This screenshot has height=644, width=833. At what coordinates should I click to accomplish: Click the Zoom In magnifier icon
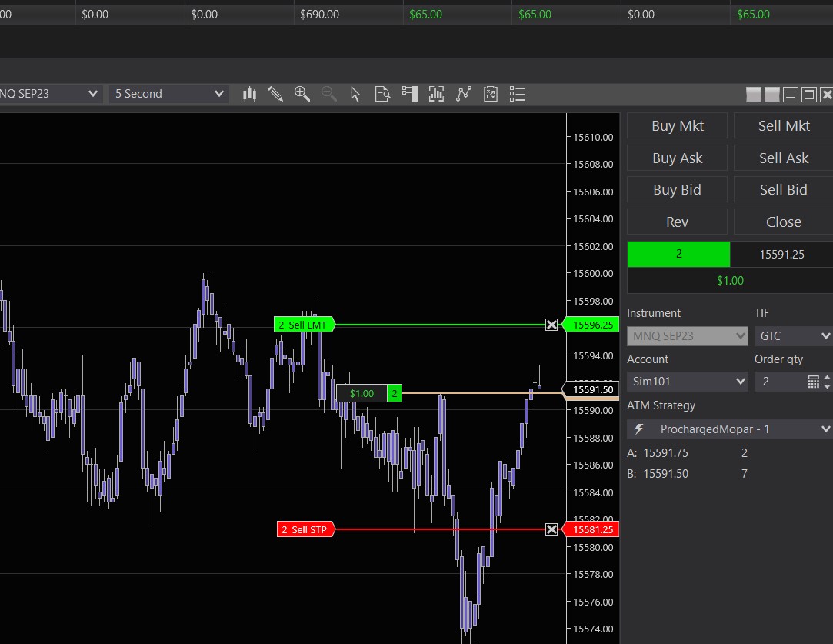[302, 94]
